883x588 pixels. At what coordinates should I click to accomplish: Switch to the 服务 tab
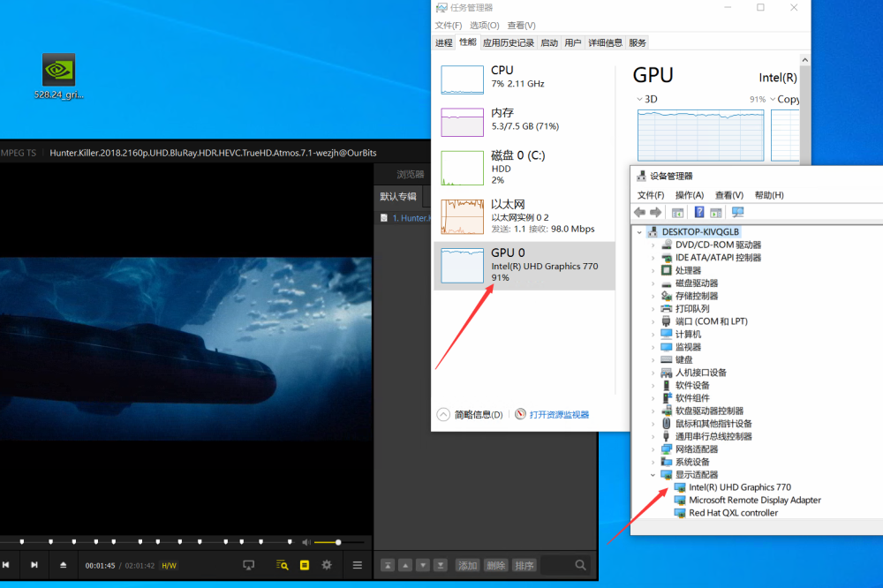pyautogui.click(x=638, y=42)
